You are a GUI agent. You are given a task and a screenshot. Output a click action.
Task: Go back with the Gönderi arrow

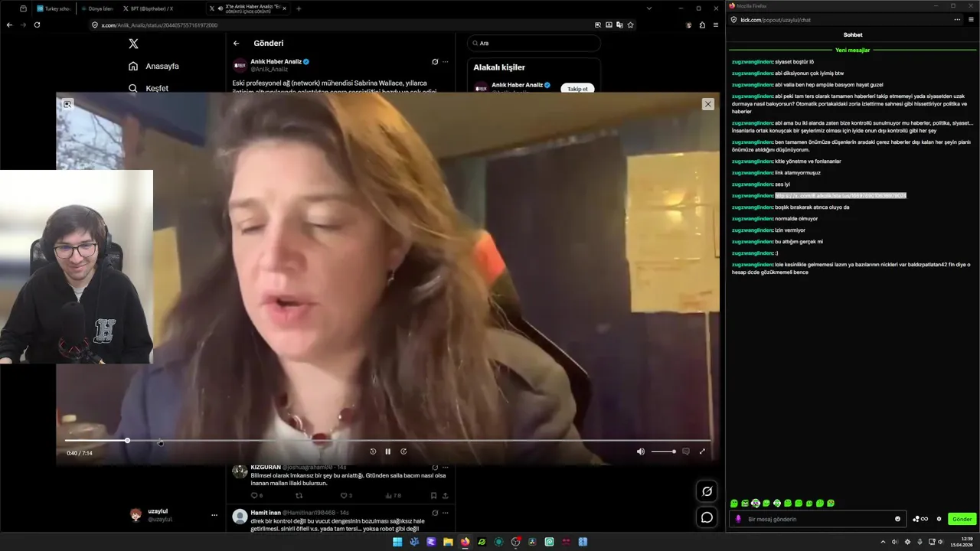(x=237, y=44)
